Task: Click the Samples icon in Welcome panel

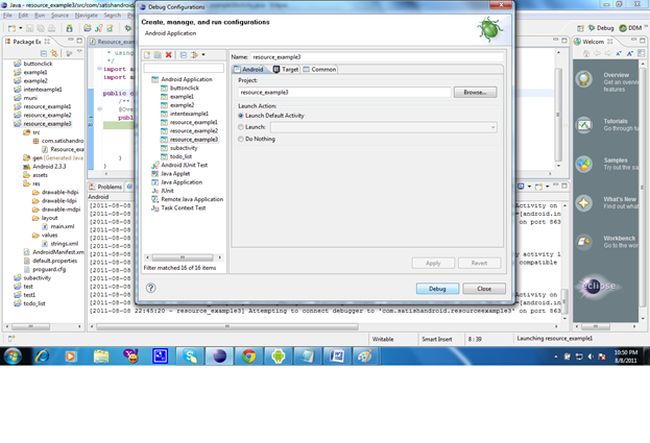Action: [584, 164]
